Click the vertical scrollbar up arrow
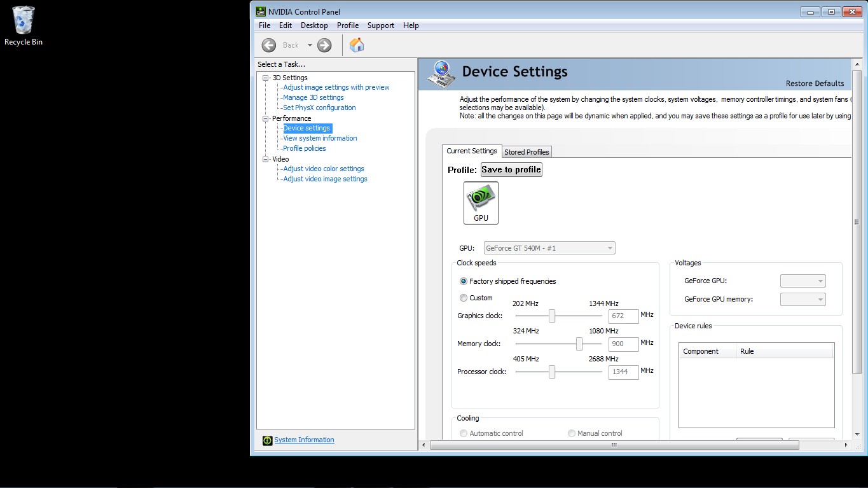The image size is (868, 488). click(857, 64)
